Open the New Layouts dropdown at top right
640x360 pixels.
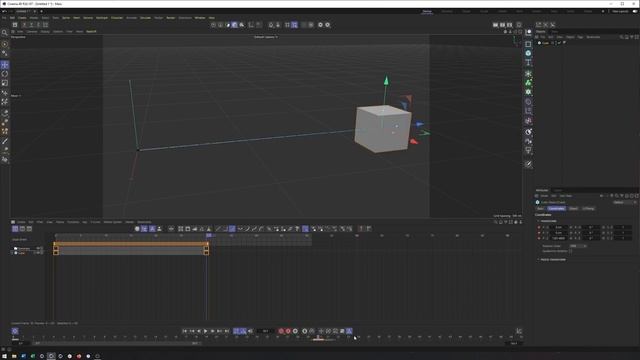tap(620, 11)
